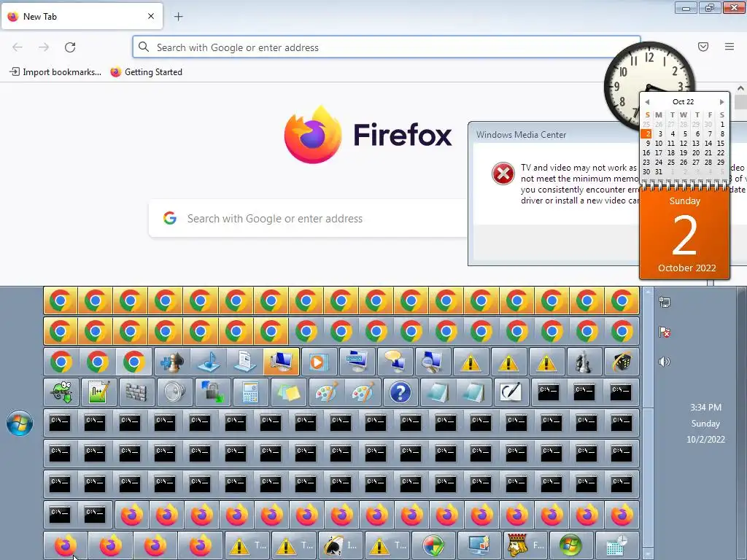Viewport: 747px width, 560px height.
Task: Open the Getting Started bookmark
Action: click(146, 72)
